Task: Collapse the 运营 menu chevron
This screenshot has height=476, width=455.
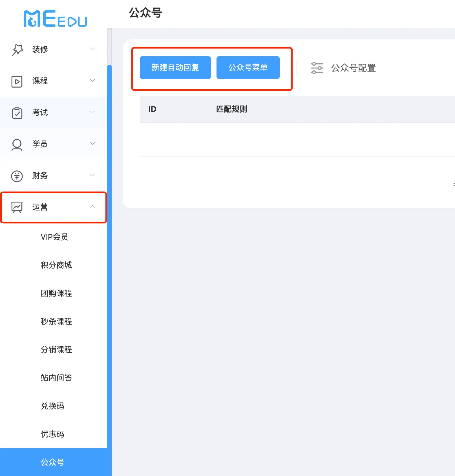Action: coord(92,206)
